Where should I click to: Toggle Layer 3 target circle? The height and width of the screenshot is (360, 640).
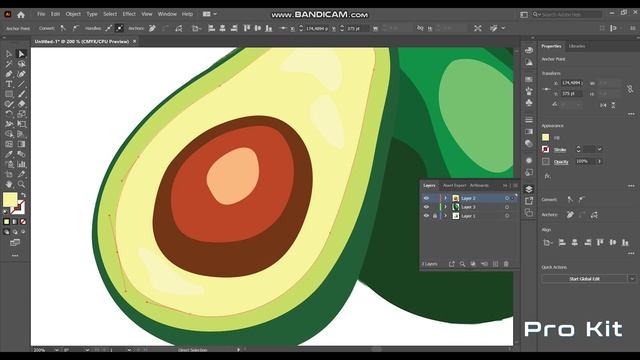coord(507,207)
